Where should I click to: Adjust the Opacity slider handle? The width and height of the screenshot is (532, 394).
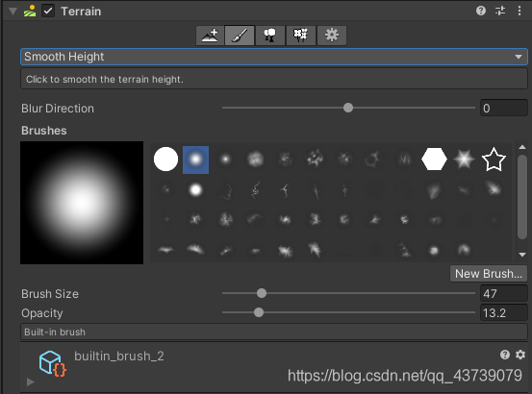[259, 312]
